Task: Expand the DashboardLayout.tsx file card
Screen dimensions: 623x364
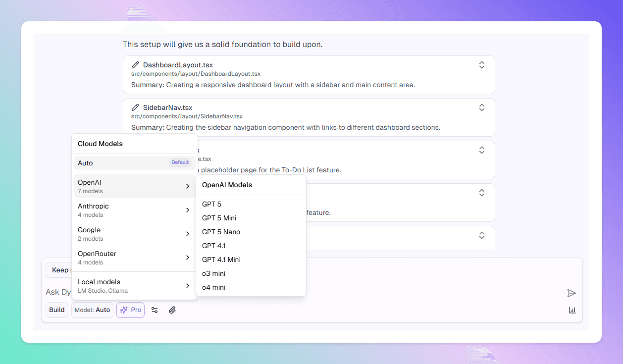Action: coord(481,65)
